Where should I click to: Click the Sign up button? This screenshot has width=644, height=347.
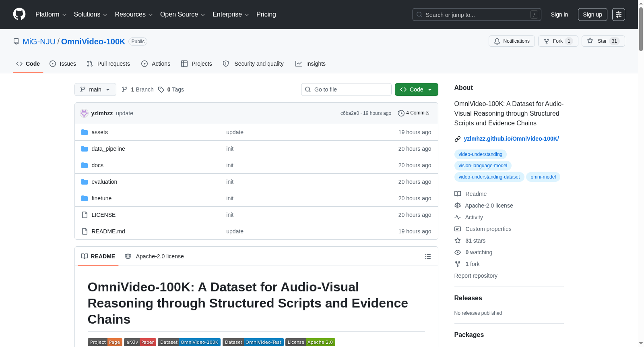592,15
